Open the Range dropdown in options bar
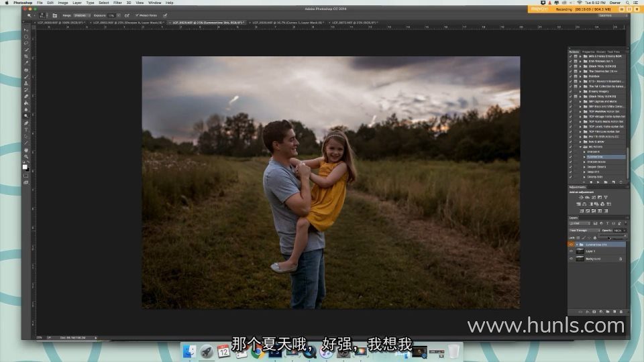644x362 pixels. tap(82, 15)
